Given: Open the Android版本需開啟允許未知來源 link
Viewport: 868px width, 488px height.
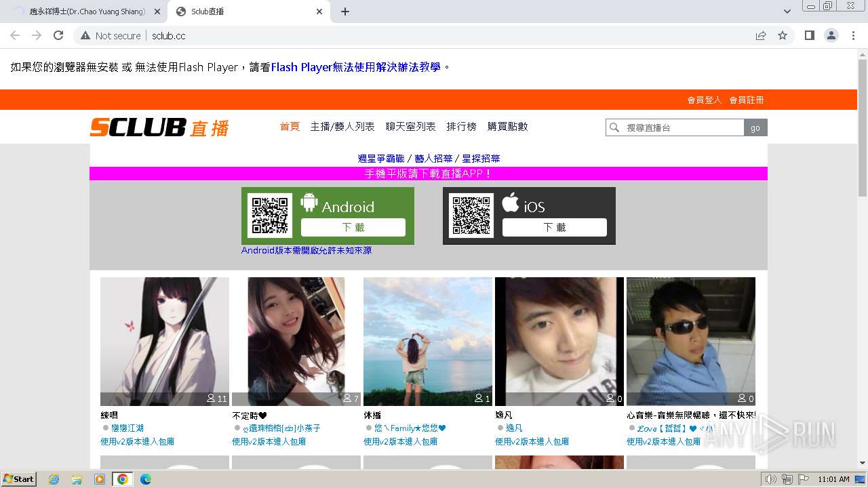Looking at the screenshot, I should [307, 251].
